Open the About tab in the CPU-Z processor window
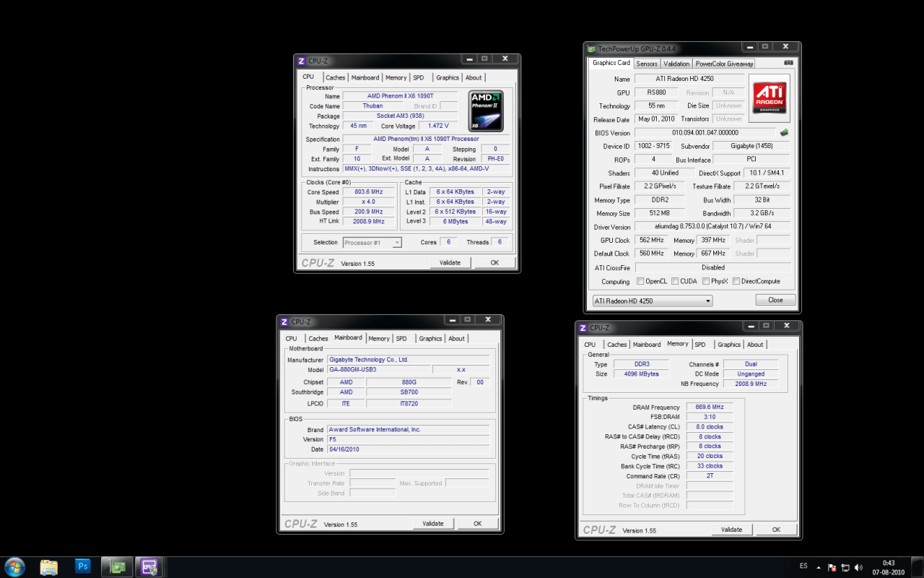Viewport: 924px width, 578px height. 474,77
